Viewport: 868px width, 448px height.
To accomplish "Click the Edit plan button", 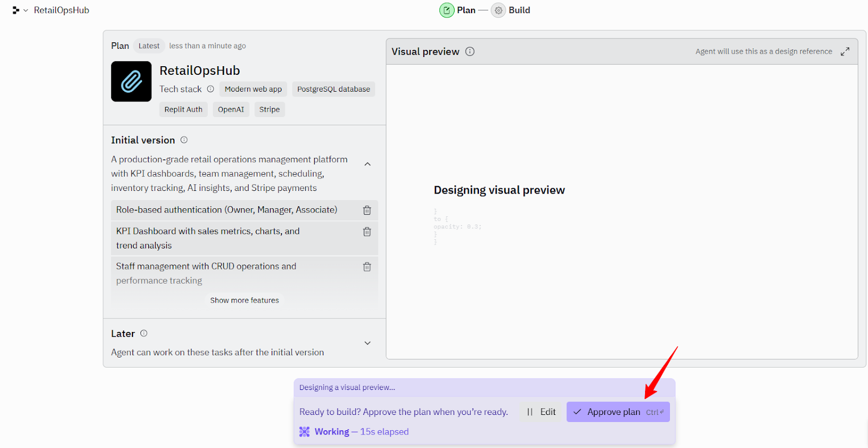I will point(541,412).
